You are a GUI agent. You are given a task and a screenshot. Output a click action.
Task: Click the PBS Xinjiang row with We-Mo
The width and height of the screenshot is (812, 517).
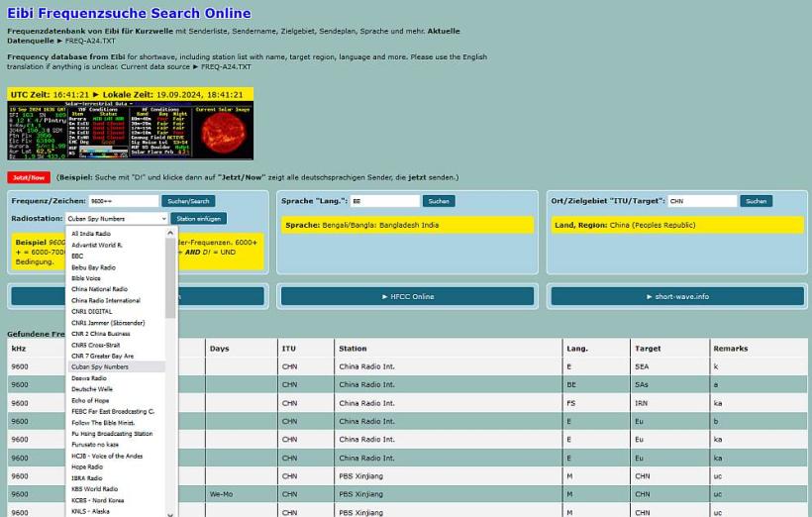(x=408, y=494)
